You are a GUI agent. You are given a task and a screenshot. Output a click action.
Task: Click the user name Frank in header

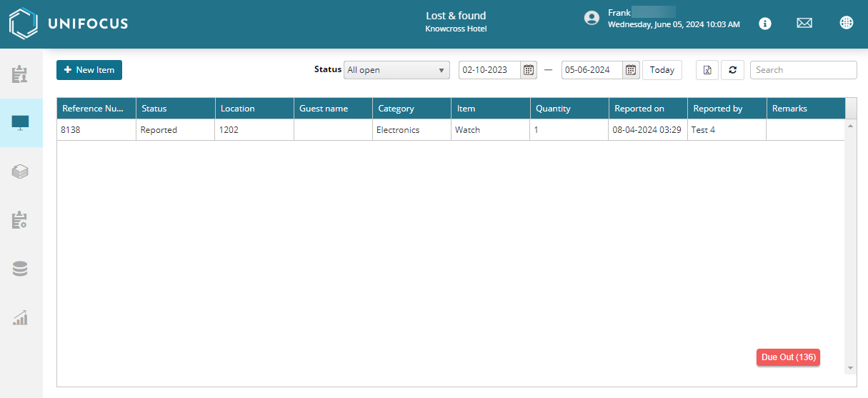(619, 13)
